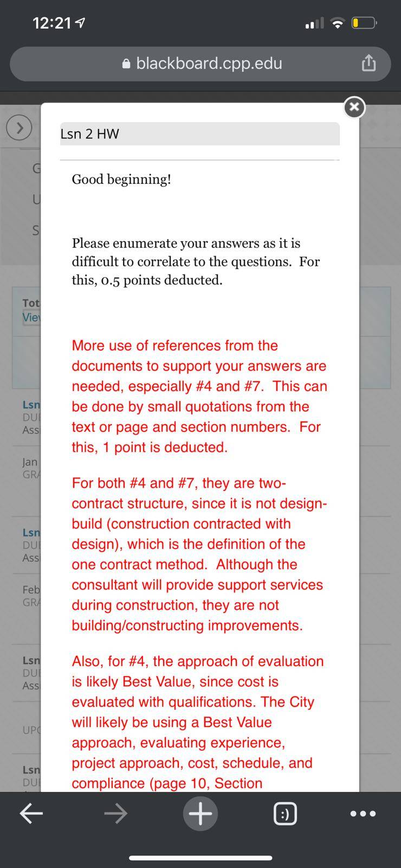This screenshot has height=868, width=401.
Task: Tap the browser forward arrow
Action: coord(115,813)
